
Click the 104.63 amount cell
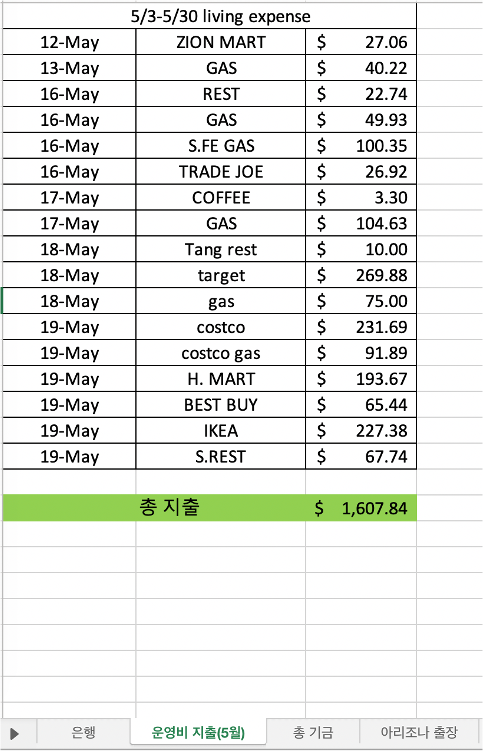tap(361, 223)
